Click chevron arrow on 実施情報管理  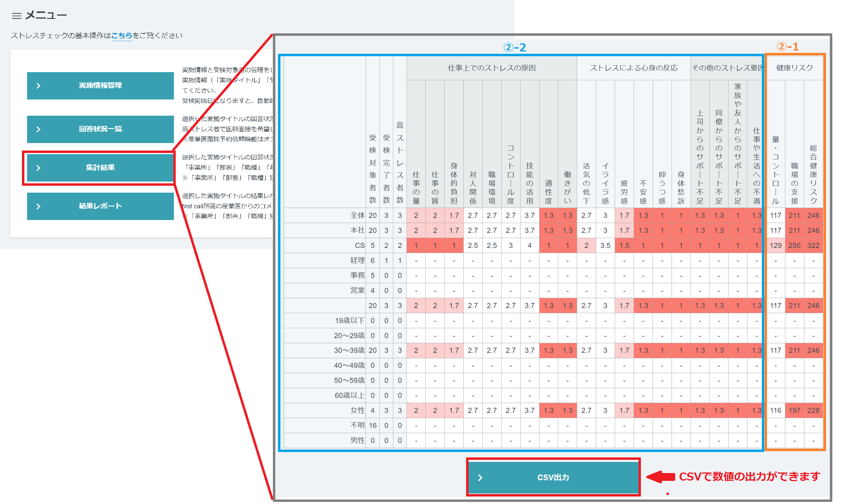(39, 86)
